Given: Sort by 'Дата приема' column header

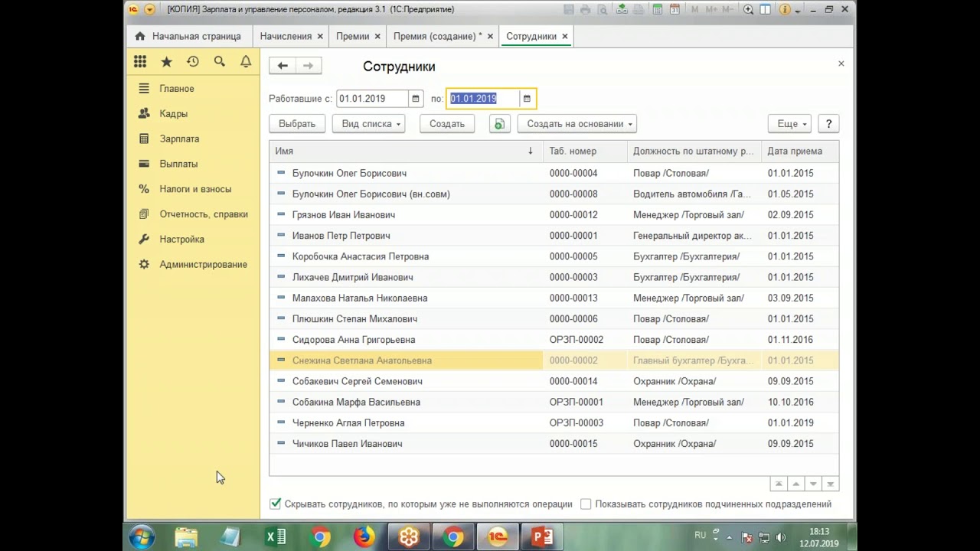Looking at the screenshot, I should [x=800, y=151].
